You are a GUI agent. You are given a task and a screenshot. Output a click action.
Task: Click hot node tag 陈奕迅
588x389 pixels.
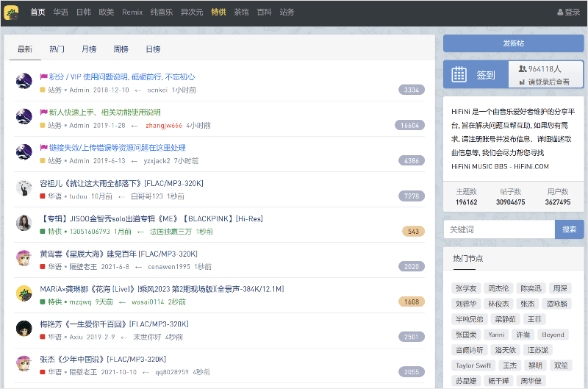click(531, 288)
